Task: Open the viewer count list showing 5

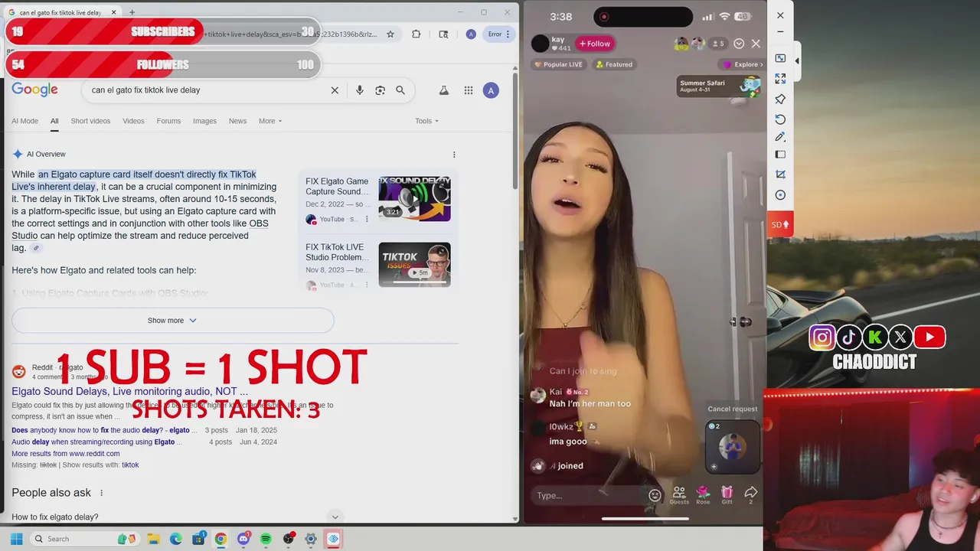Action: (x=717, y=44)
